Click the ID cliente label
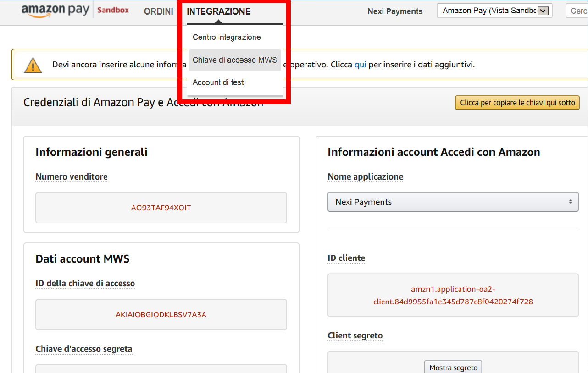Viewport: 588px width, 373px height. [346, 258]
